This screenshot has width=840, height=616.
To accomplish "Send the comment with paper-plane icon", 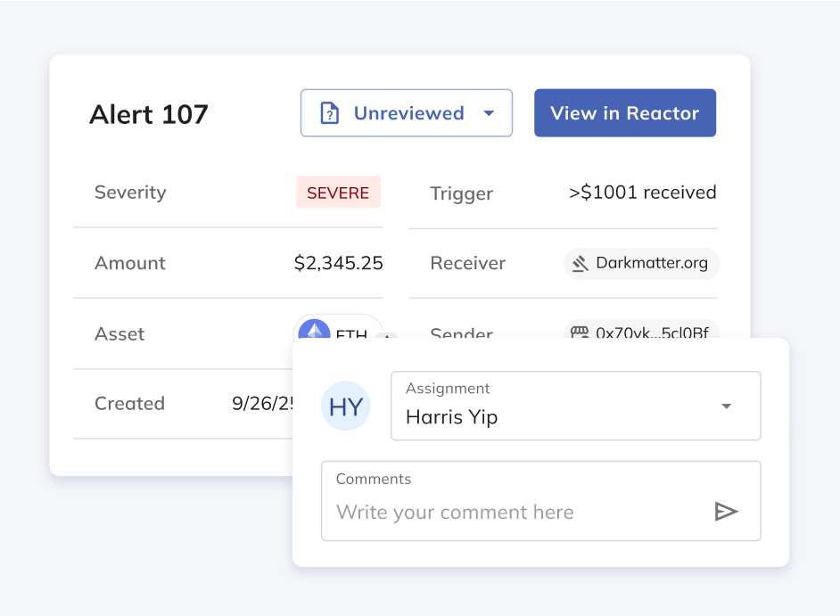I will point(726,512).
